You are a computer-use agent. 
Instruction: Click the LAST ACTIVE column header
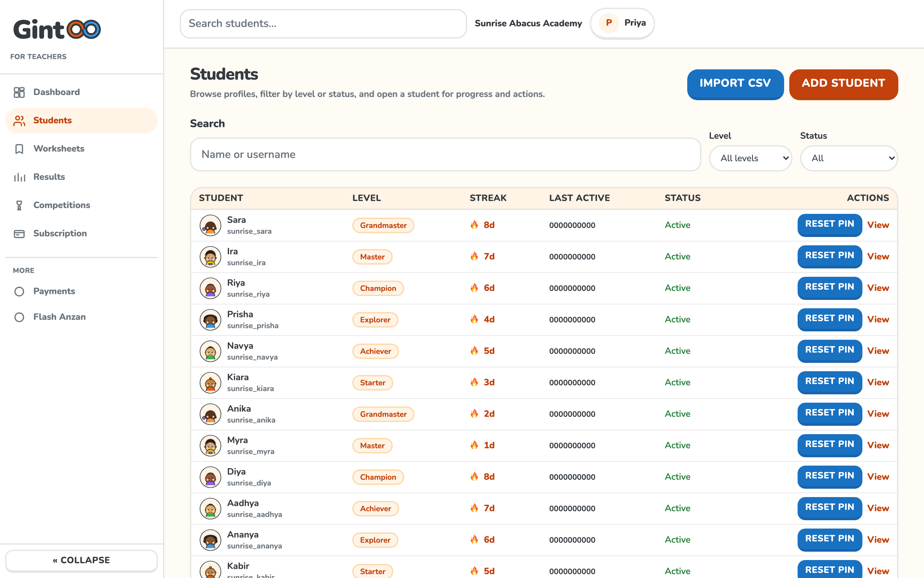click(x=579, y=198)
